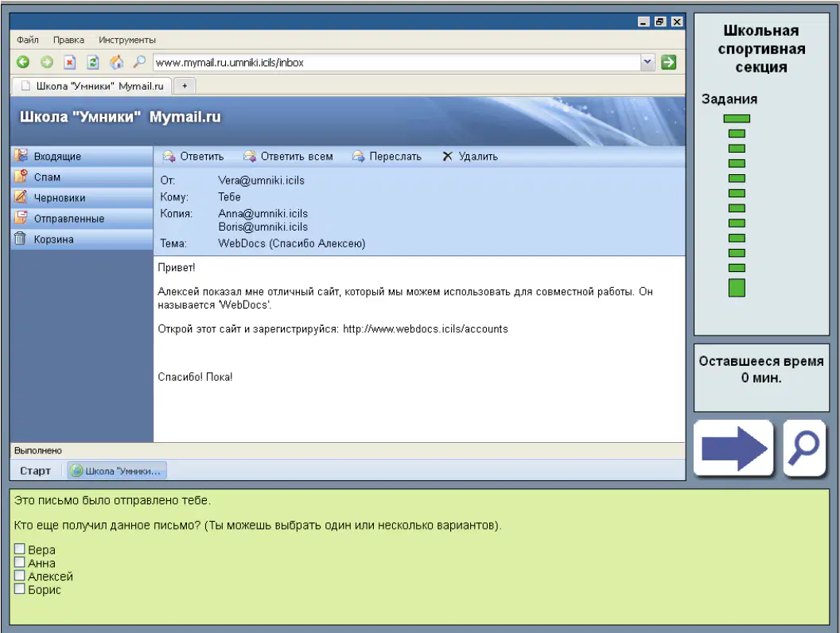Click the first task progress bar under Задания
840x633 pixels.
(x=737, y=118)
